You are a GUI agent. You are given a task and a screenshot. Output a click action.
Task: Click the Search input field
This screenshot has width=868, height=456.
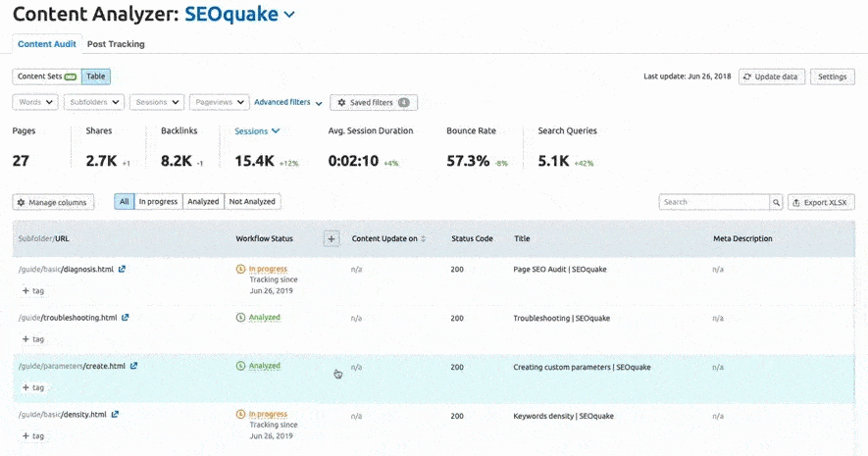(x=714, y=203)
